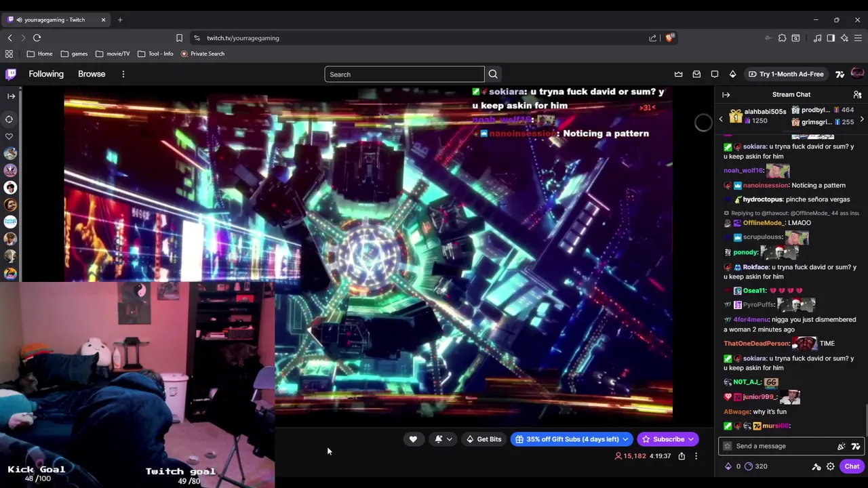Screen dimensions: 868x488
Task: Open the 7TV extension icon in top bar
Action: (840, 74)
